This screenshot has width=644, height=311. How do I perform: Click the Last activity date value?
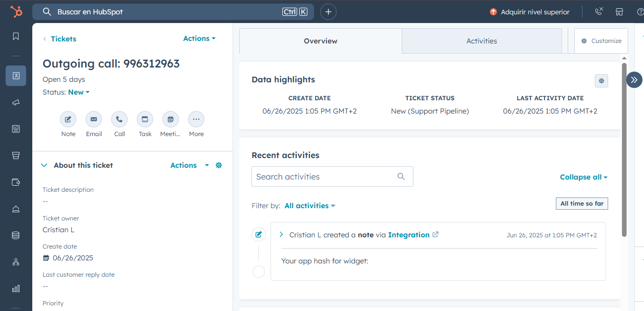[x=550, y=111]
